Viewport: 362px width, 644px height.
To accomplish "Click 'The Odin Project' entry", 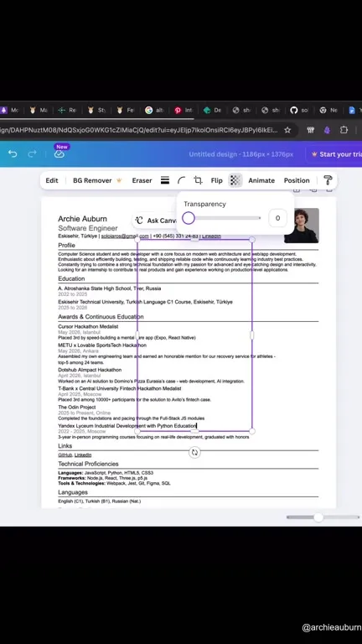I will click(77, 407).
